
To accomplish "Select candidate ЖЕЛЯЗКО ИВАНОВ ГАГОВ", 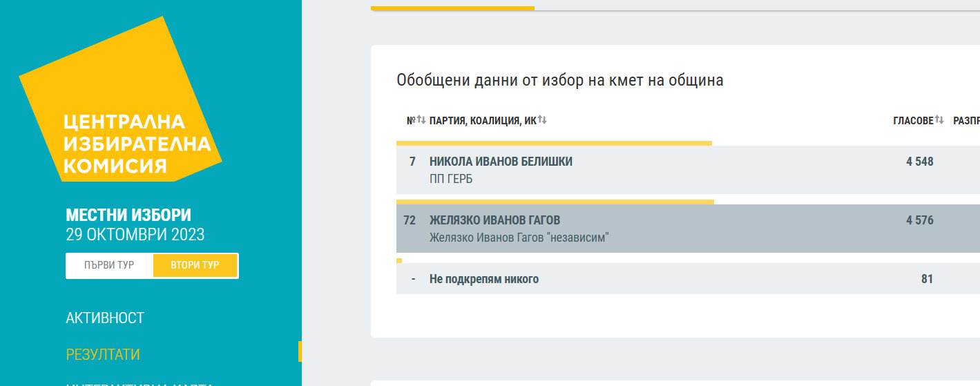I will pyautogui.click(x=494, y=220).
